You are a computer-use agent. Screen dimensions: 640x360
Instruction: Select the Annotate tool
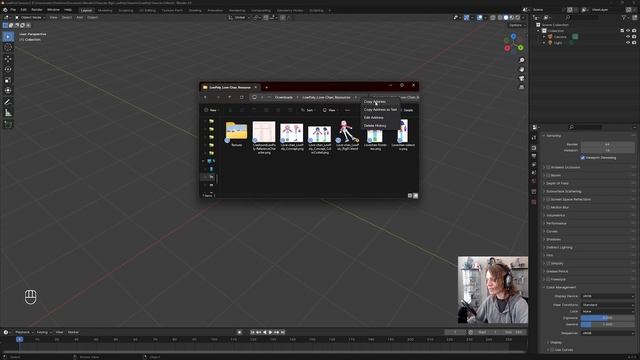point(8,102)
